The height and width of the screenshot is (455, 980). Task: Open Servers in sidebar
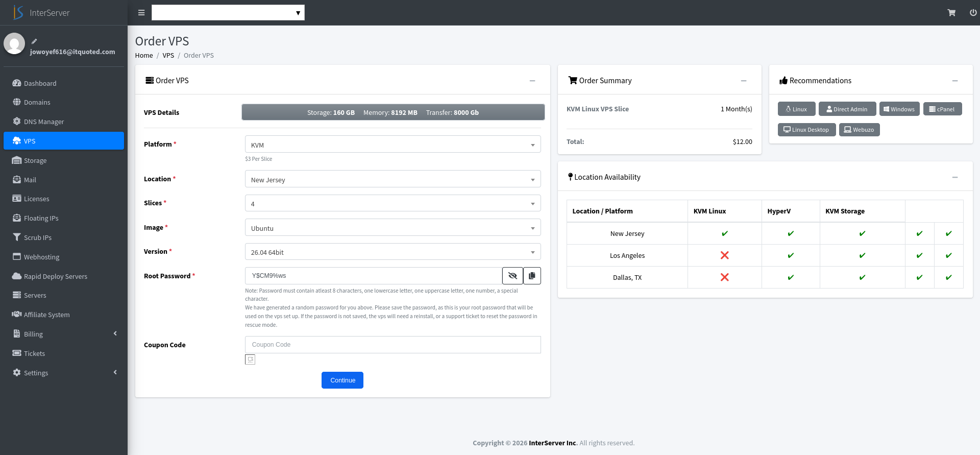coord(64,295)
